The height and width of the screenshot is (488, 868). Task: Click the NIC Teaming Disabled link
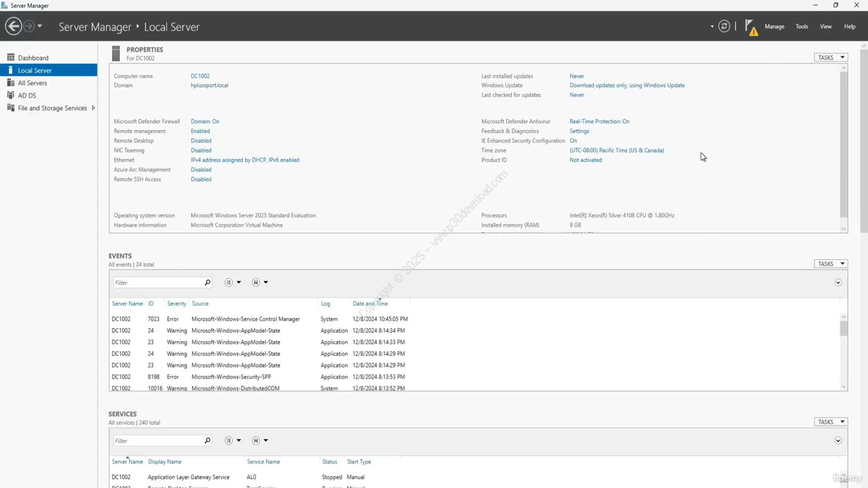tap(201, 150)
